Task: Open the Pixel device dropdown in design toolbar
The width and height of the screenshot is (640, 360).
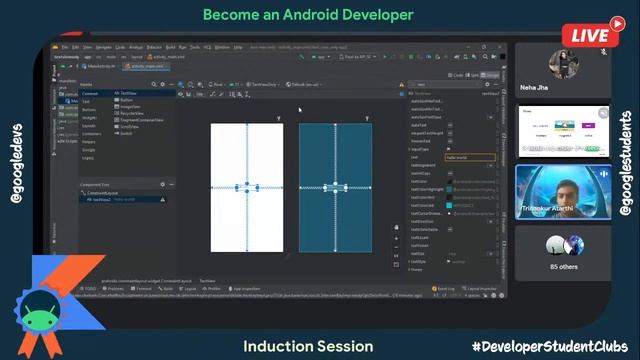Action: coord(217,84)
